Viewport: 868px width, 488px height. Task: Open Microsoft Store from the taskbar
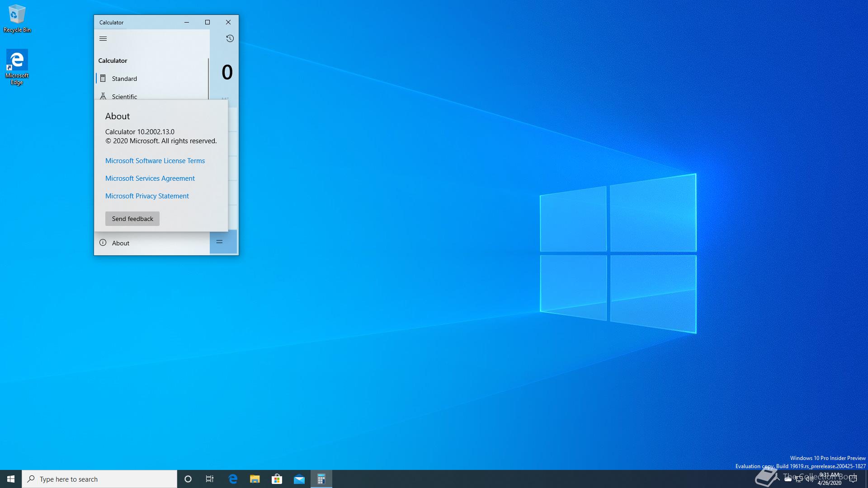[277, 479]
